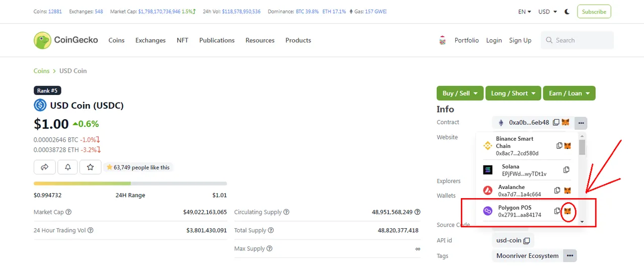This screenshot has height=268, width=644.
Task: Click the Subscribe button
Action: [594, 12]
